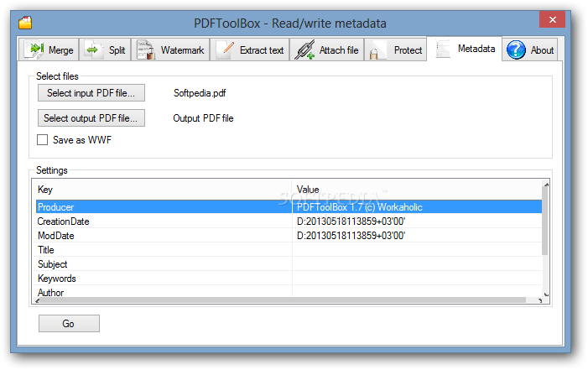Click the Key column header
The image size is (588, 370).
pyautogui.click(x=163, y=189)
